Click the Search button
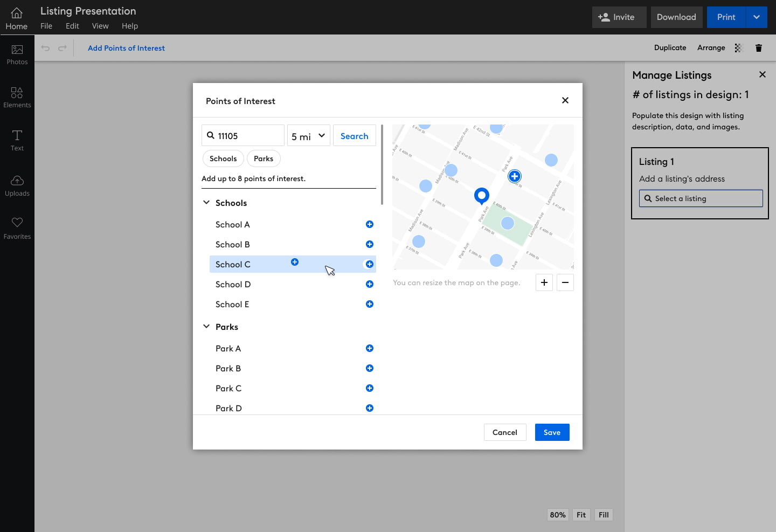Viewport: 776px width, 532px height. 354,136
